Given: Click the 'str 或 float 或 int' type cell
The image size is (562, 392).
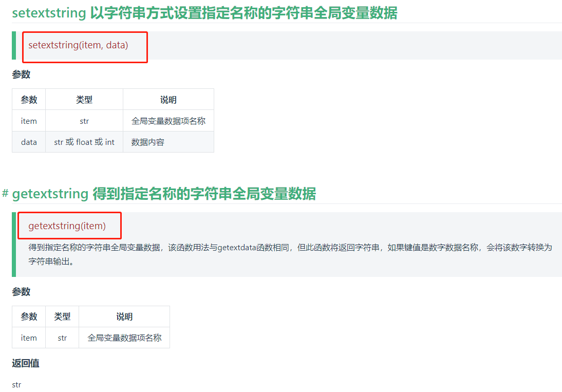Looking at the screenshot, I should click(x=84, y=142).
